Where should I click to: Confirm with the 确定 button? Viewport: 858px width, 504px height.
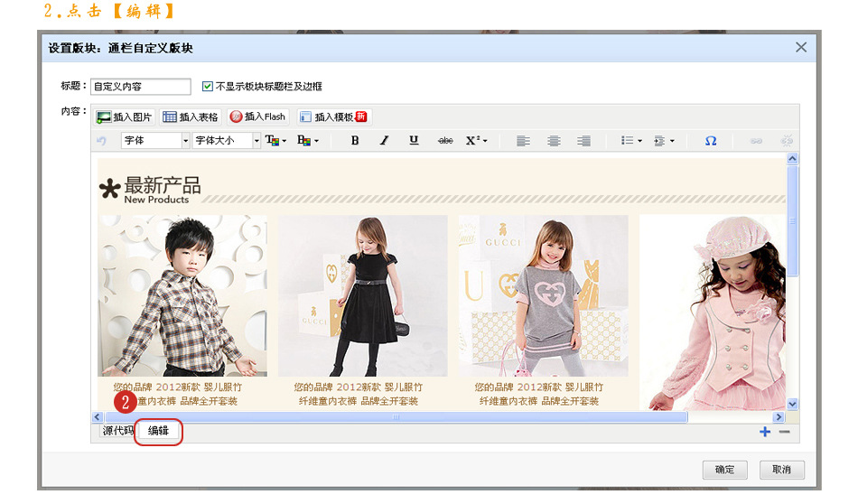click(x=725, y=470)
